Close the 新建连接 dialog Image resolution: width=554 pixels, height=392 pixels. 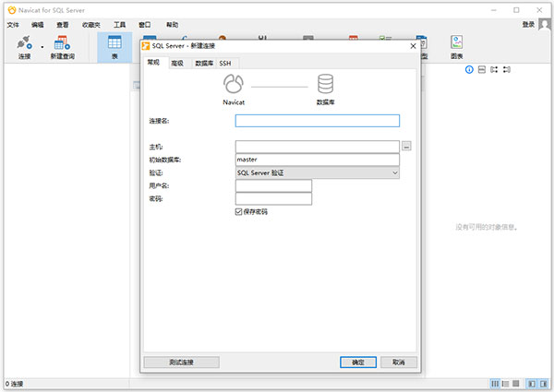click(x=413, y=46)
